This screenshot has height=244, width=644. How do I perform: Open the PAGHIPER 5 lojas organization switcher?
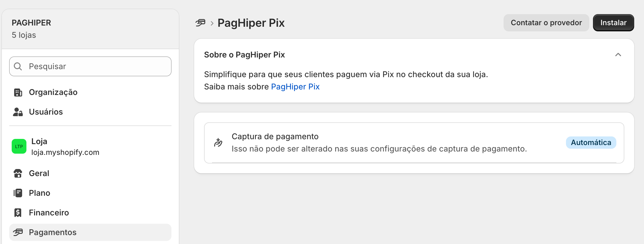[90, 29]
